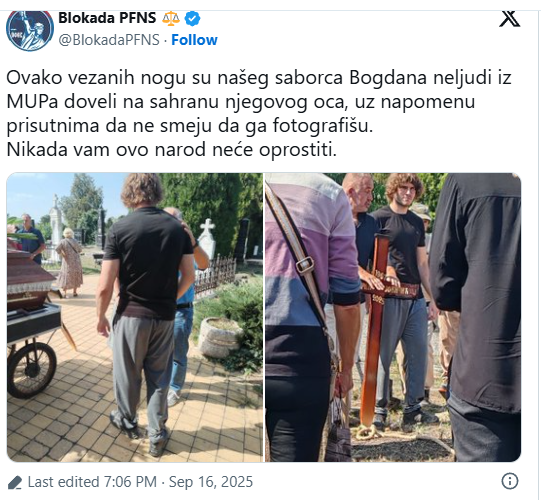The height and width of the screenshot is (500, 541).
Task: Click the blue verified checkmark badge
Action: coord(192,19)
